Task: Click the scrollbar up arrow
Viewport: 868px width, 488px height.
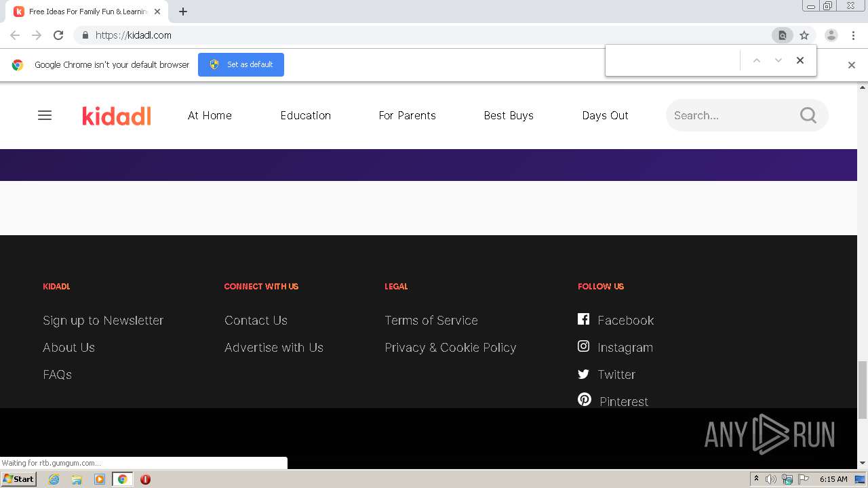Action: [x=863, y=87]
